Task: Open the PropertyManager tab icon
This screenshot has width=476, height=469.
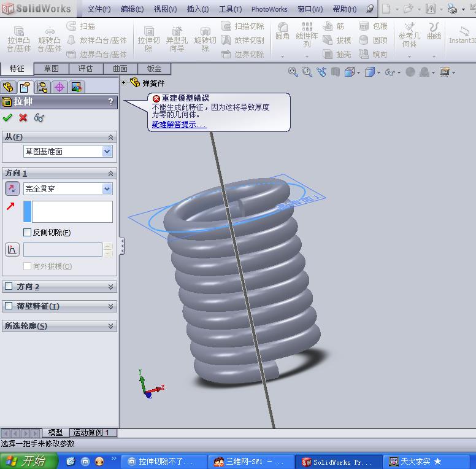Action: 25,88
